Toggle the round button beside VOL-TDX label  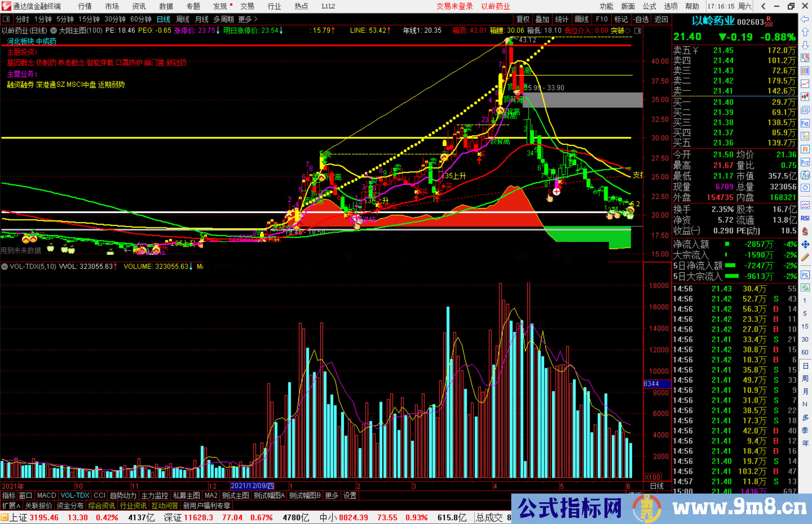[x=5, y=266]
